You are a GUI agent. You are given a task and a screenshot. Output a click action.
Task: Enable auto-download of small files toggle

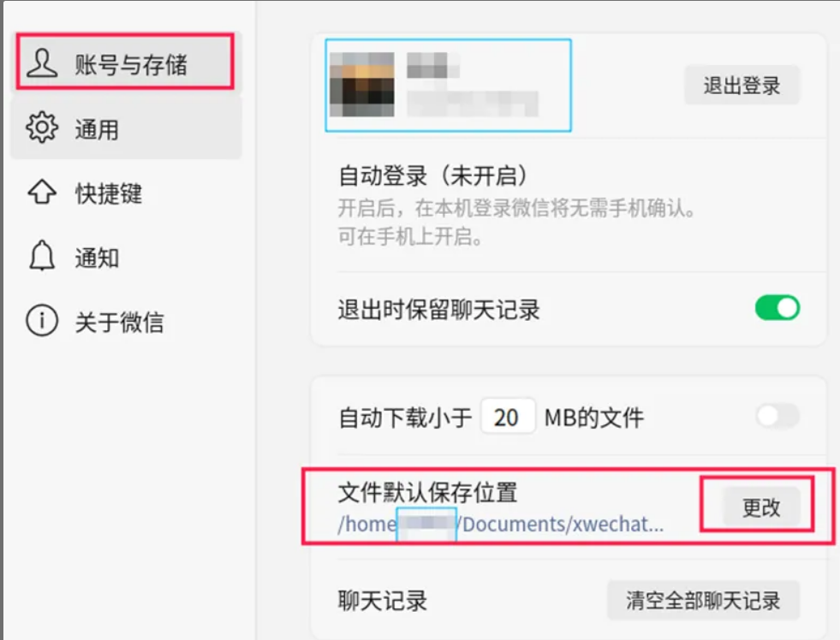777,416
